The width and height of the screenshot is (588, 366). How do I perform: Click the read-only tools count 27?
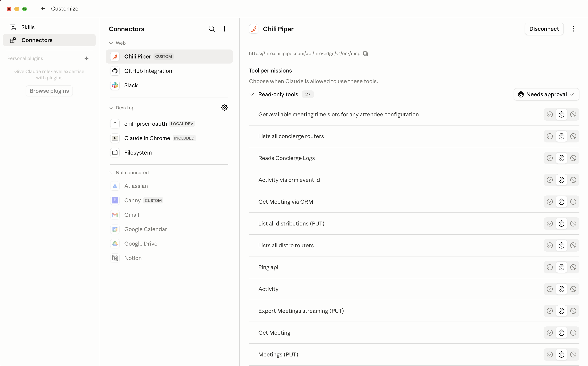(x=308, y=94)
